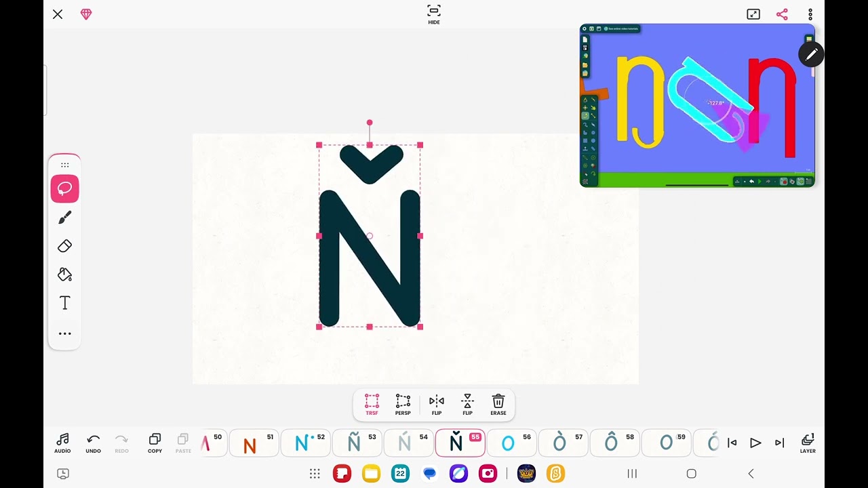Tap the floating pencil edit button
Screen dimensions: 868x488
(x=811, y=54)
